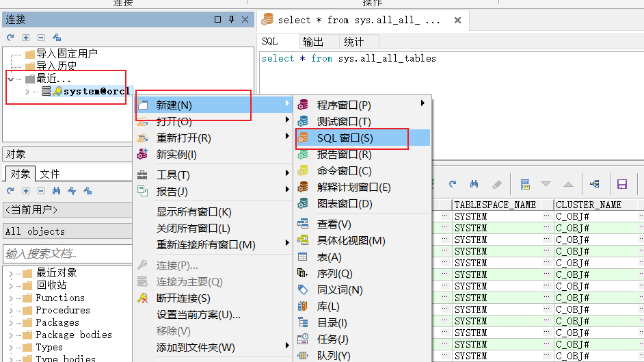Select 新实例(I) in context menu

click(x=213, y=155)
